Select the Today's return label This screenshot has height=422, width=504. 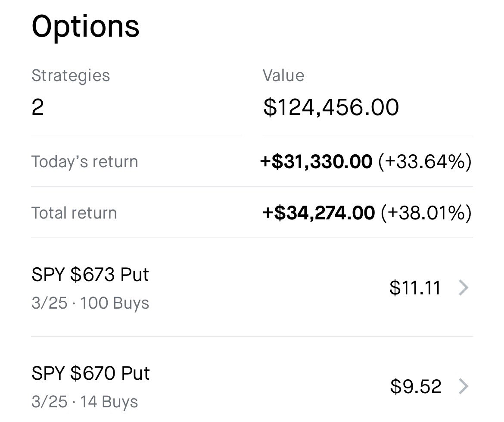[x=85, y=162]
